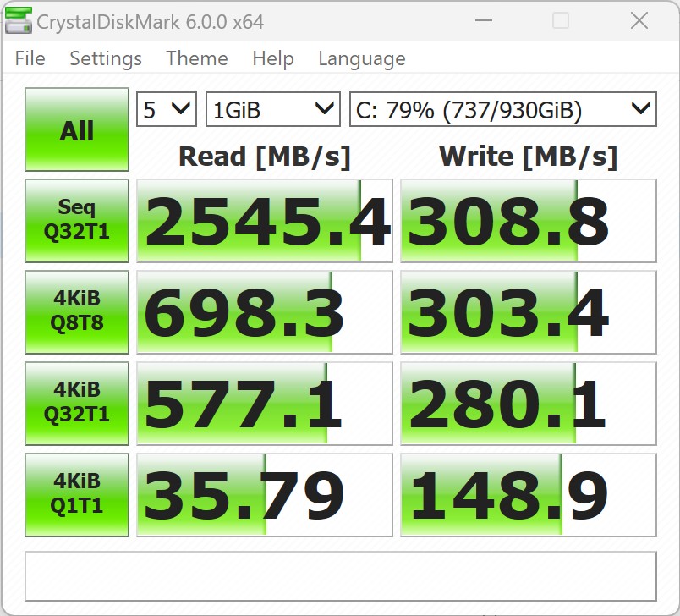Start the 4KiB Q1T1 test
The image size is (680, 616).
pos(77,495)
